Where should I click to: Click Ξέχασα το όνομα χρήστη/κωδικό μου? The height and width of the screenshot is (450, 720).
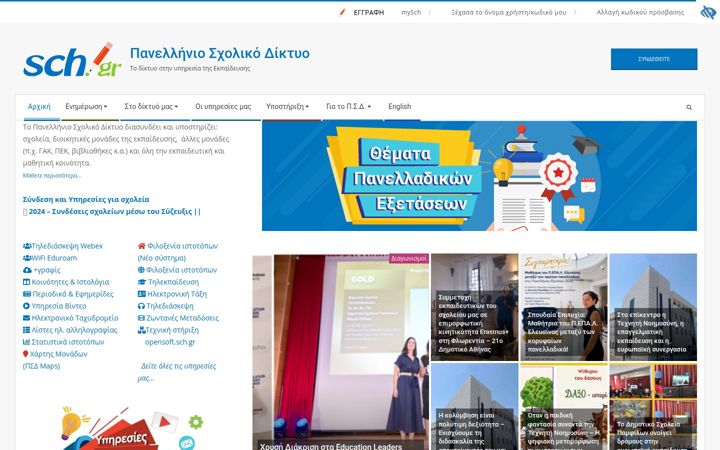tap(509, 12)
